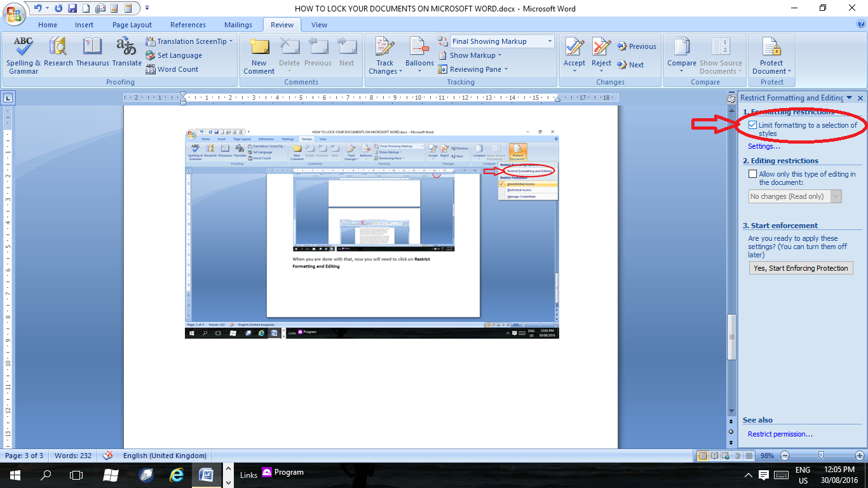Open the Thesaurus
868x488 pixels.
(x=93, y=52)
